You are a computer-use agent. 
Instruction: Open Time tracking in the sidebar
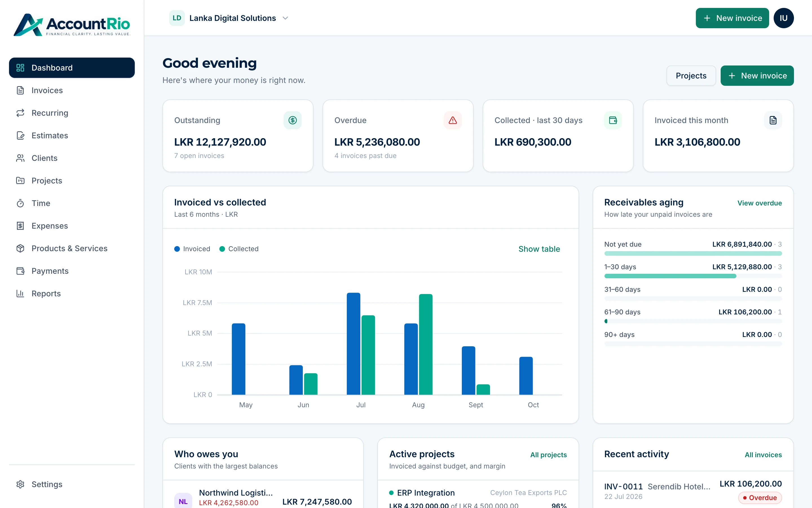(x=72, y=203)
